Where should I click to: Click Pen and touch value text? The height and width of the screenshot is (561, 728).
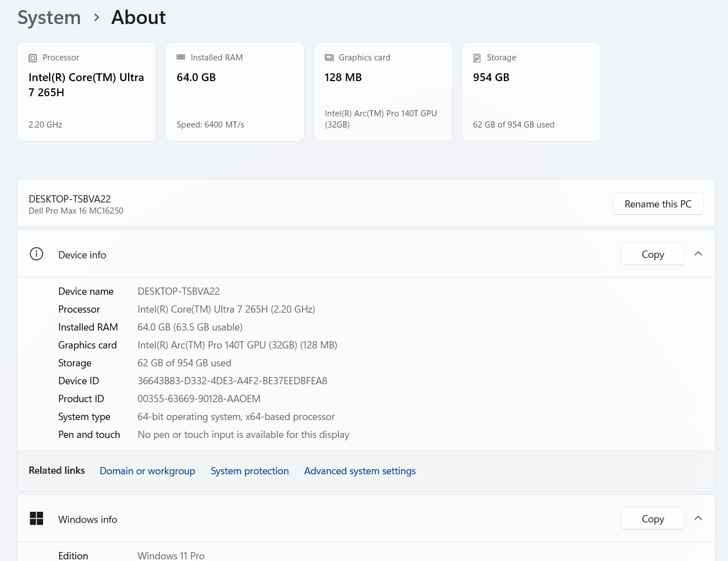pos(243,435)
